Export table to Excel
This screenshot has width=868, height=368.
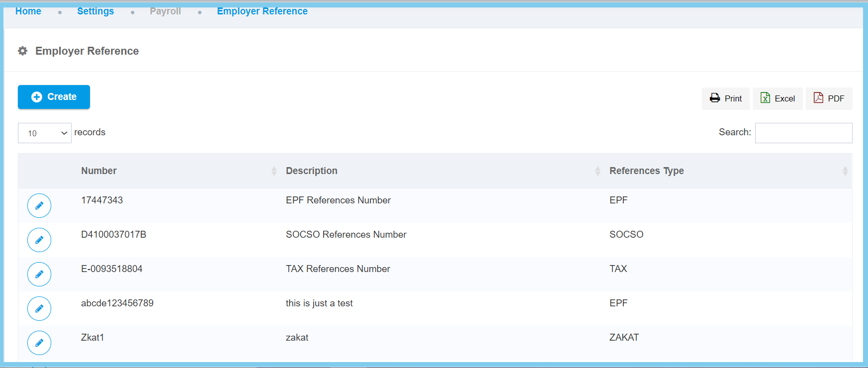click(x=778, y=98)
